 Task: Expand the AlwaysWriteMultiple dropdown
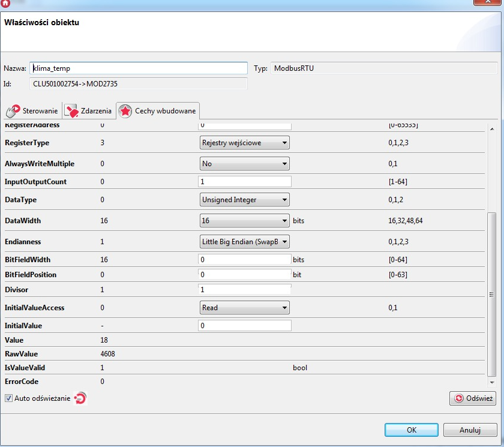coord(244,163)
